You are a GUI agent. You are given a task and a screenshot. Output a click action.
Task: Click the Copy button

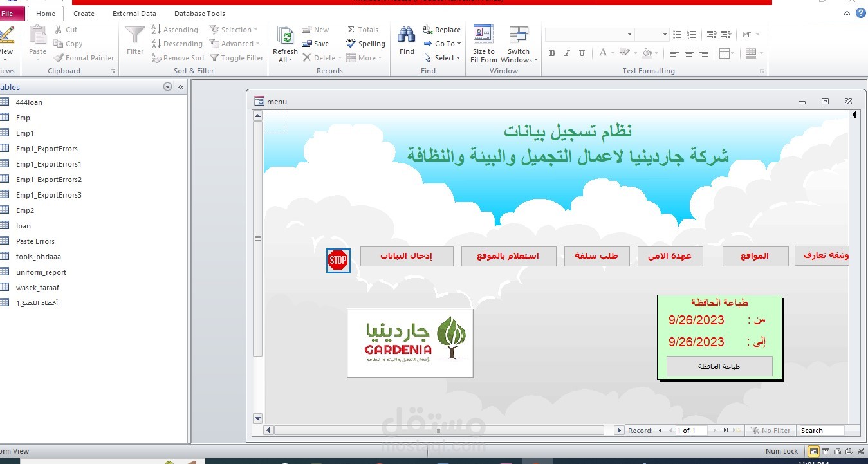tap(68, 44)
